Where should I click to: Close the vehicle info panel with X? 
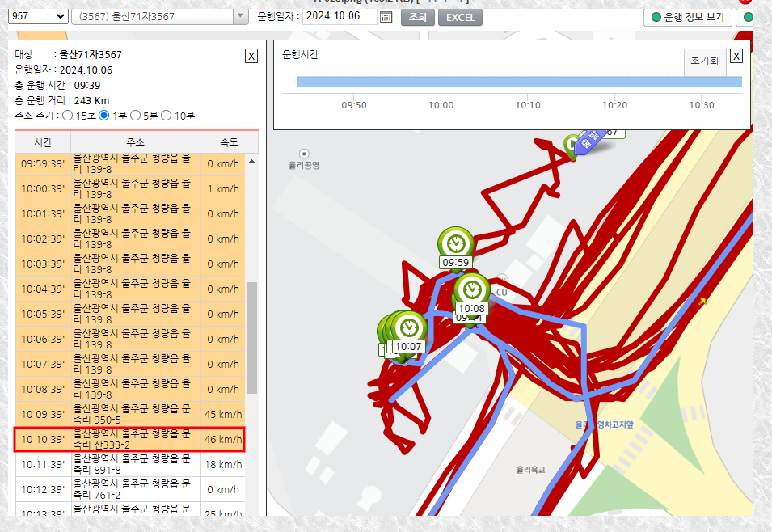[x=251, y=56]
